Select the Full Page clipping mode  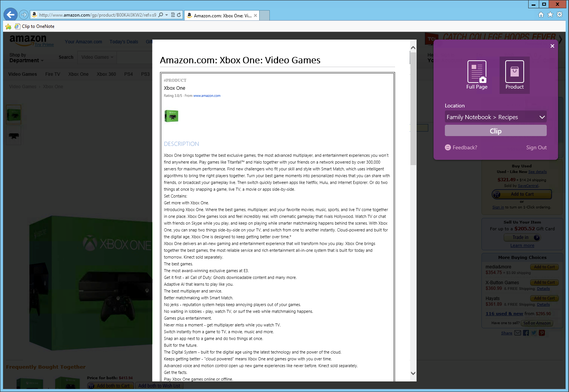tap(477, 75)
